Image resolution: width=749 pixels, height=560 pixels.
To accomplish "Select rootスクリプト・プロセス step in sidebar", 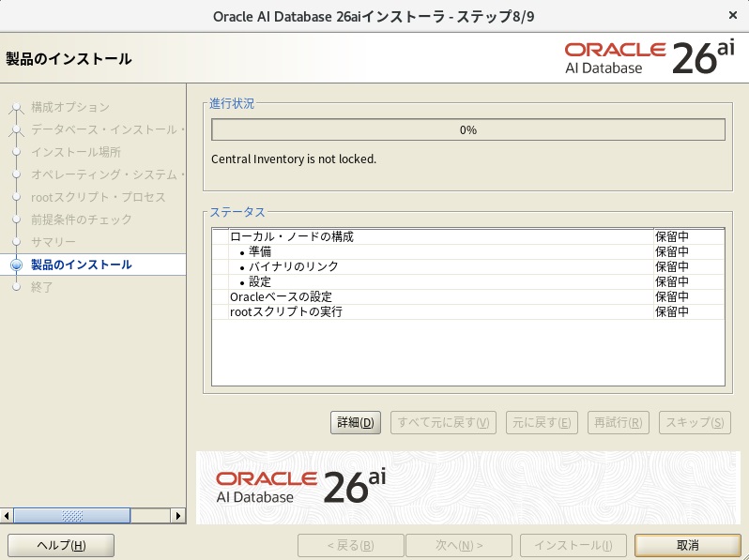I will pyautogui.click(x=99, y=197).
